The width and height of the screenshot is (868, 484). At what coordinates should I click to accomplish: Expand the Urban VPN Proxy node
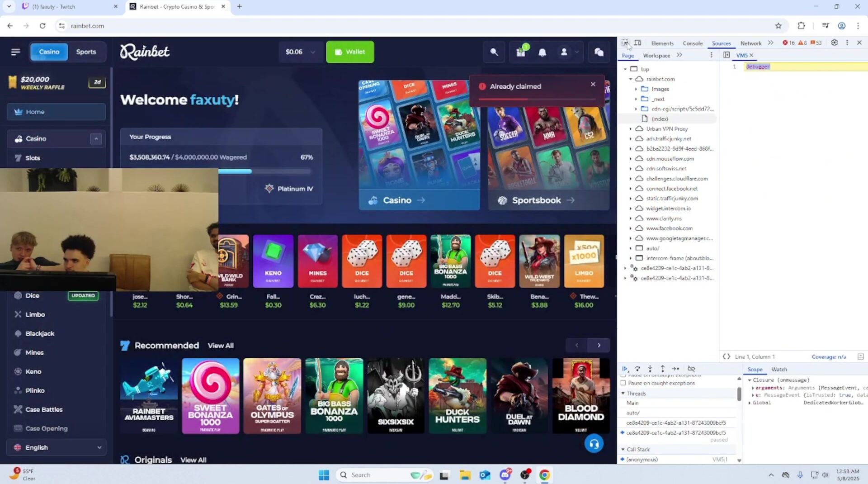(x=631, y=129)
